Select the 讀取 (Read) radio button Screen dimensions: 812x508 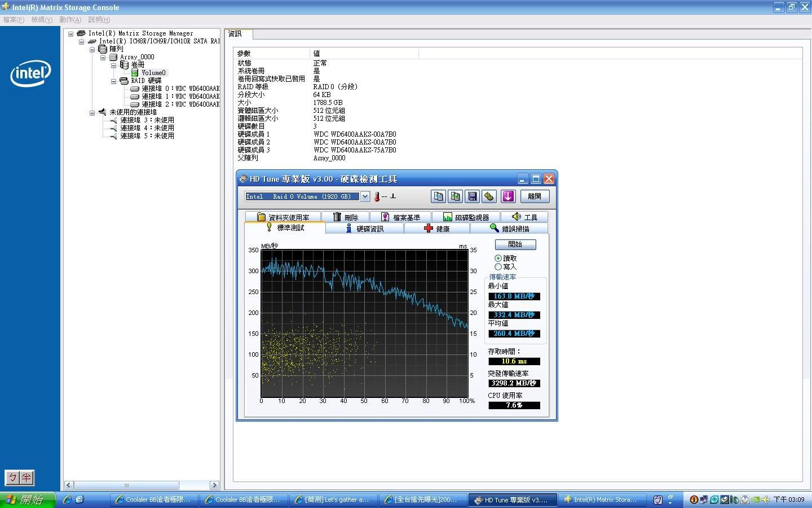coord(498,259)
